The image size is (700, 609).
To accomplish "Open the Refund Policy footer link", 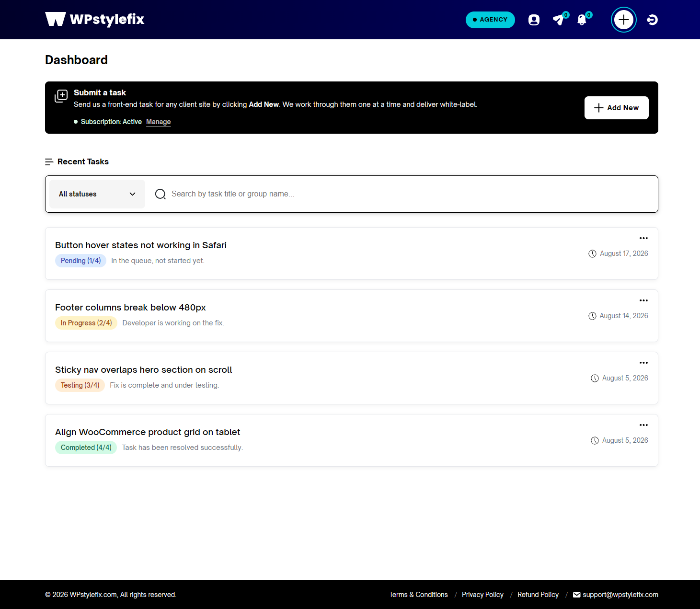I will [x=538, y=595].
